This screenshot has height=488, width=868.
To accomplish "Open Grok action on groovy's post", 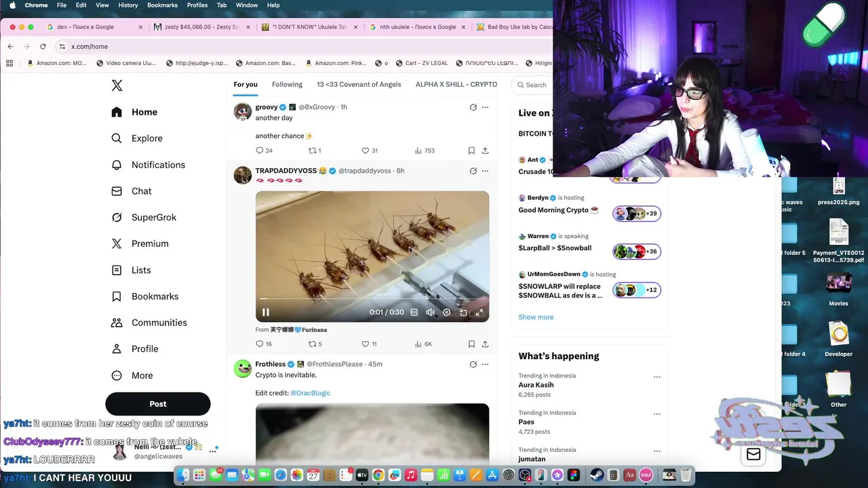I will point(473,107).
